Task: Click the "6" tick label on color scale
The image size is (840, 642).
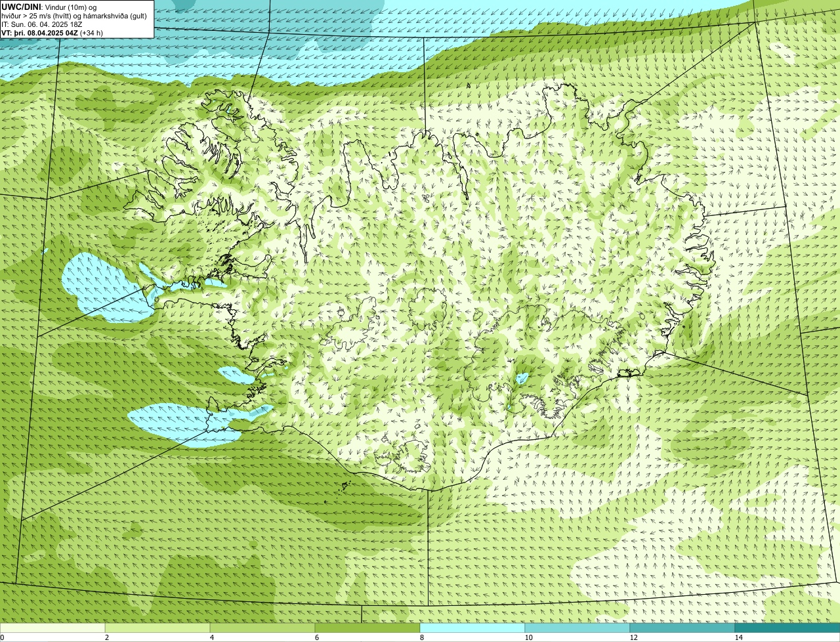Action: [x=316, y=637]
